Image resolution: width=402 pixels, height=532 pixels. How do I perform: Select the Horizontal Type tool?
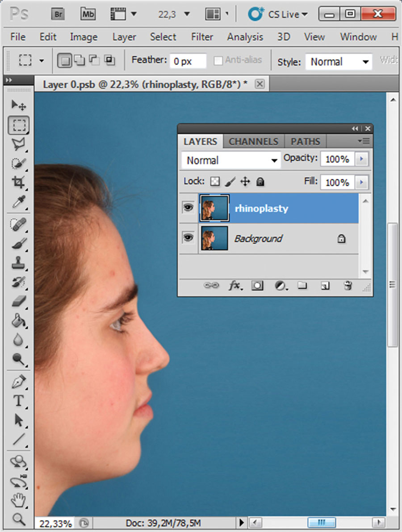coord(18,401)
